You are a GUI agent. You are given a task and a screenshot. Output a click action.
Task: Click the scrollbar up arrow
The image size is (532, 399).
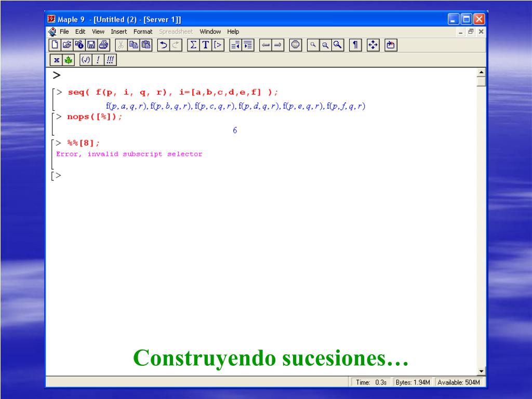(x=481, y=72)
